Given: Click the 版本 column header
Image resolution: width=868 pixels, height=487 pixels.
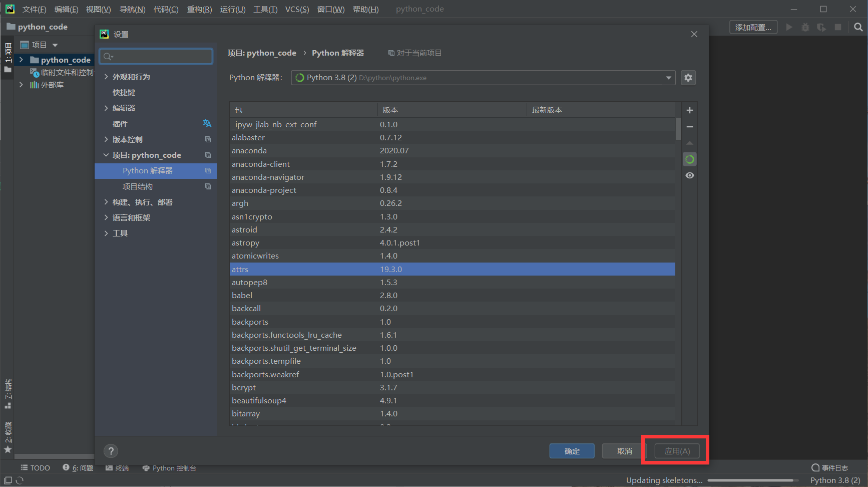Looking at the screenshot, I should [453, 110].
